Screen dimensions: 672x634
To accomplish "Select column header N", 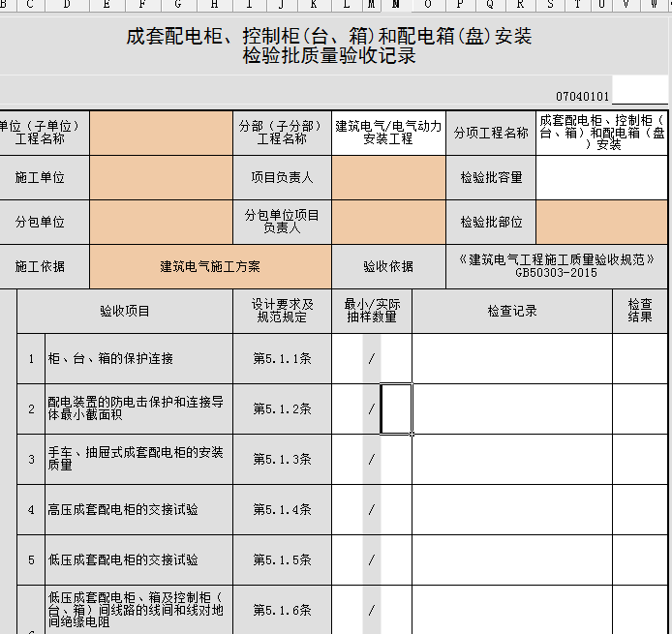I will [396, 5].
